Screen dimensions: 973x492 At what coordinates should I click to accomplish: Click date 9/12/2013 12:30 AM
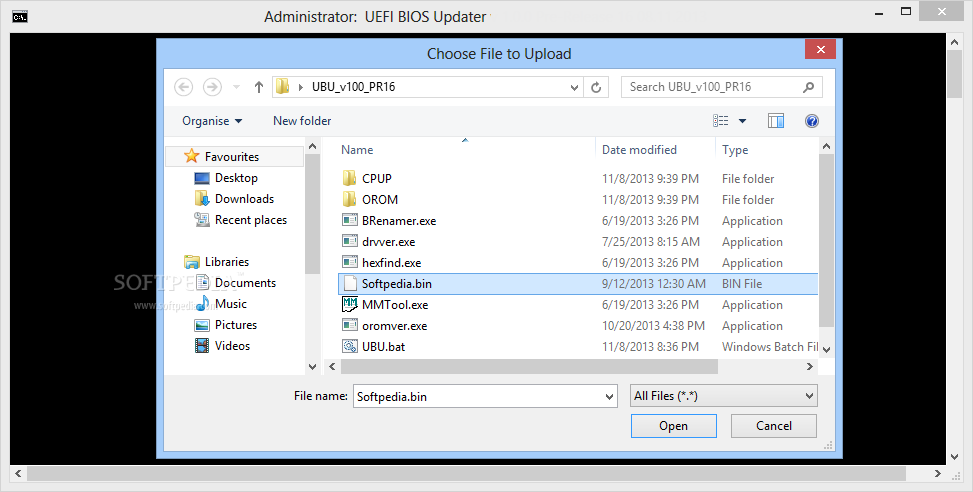(x=653, y=284)
